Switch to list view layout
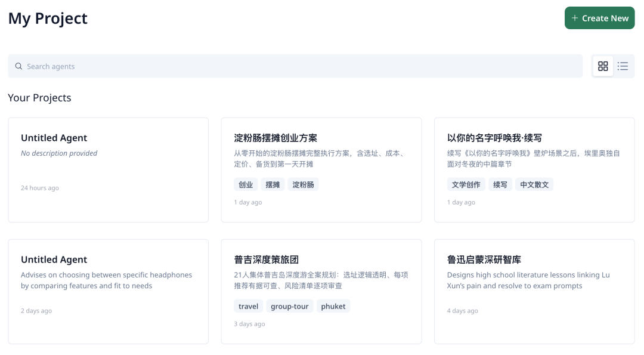Image resolution: width=644 pixels, height=355 pixels. pos(623,66)
